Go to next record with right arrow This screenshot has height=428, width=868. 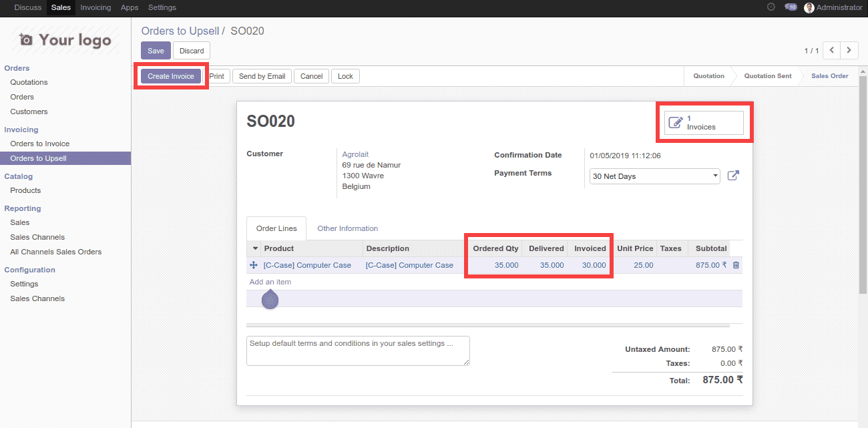[849, 50]
